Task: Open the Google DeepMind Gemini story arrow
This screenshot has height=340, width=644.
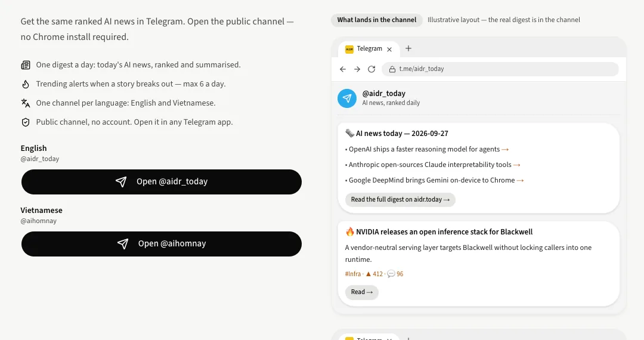Action: [520, 181]
